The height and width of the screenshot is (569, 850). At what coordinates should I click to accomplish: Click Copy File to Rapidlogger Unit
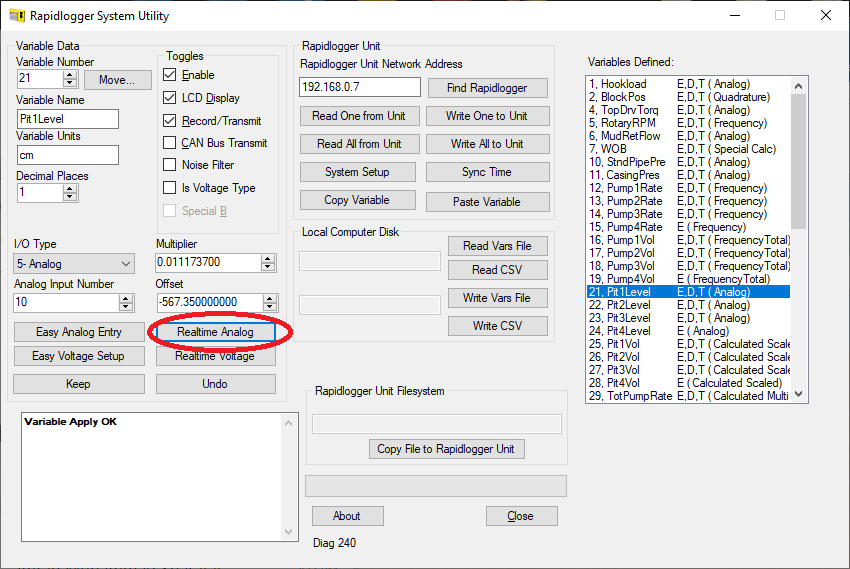pos(446,449)
